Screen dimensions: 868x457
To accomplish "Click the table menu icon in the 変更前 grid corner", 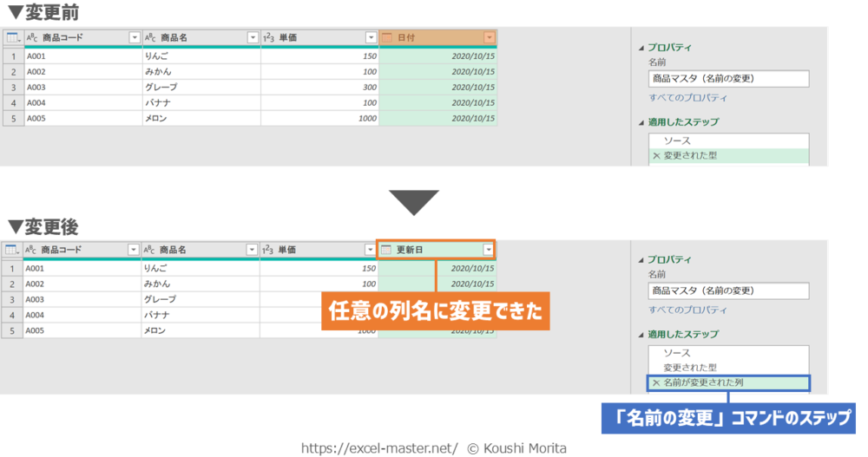I will click(12, 37).
